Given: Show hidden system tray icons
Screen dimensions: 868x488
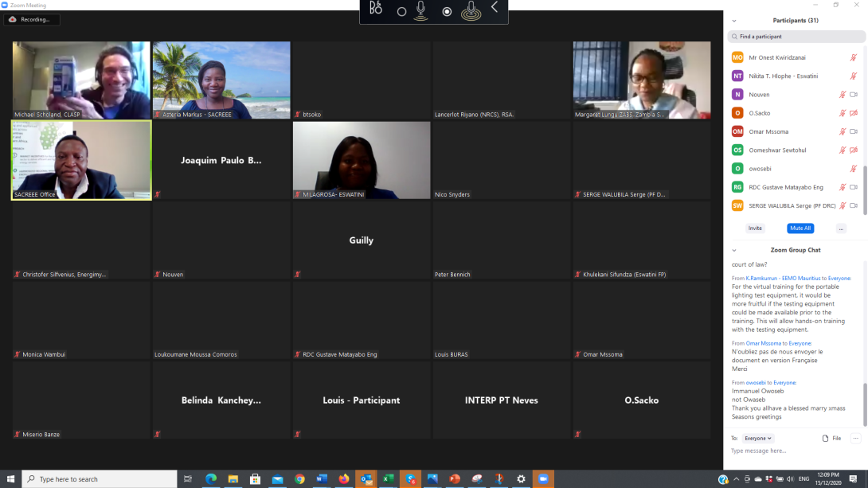Looking at the screenshot, I should (737, 479).
